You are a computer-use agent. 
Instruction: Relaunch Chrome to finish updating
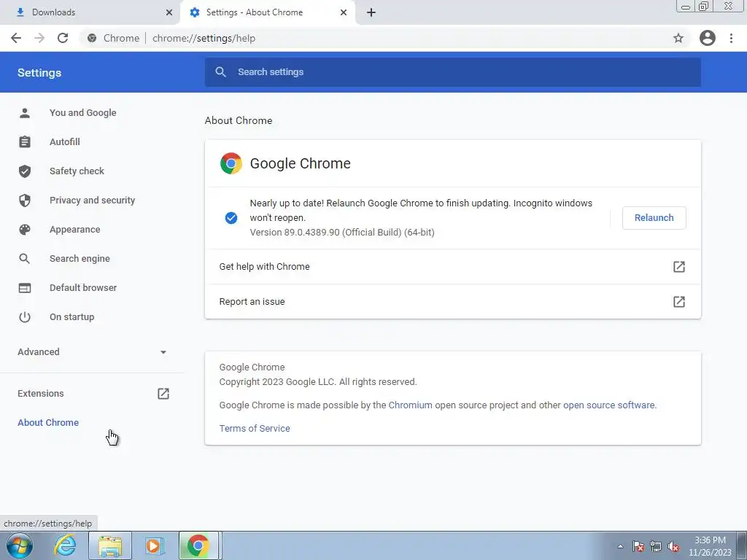tap(654, 217)
